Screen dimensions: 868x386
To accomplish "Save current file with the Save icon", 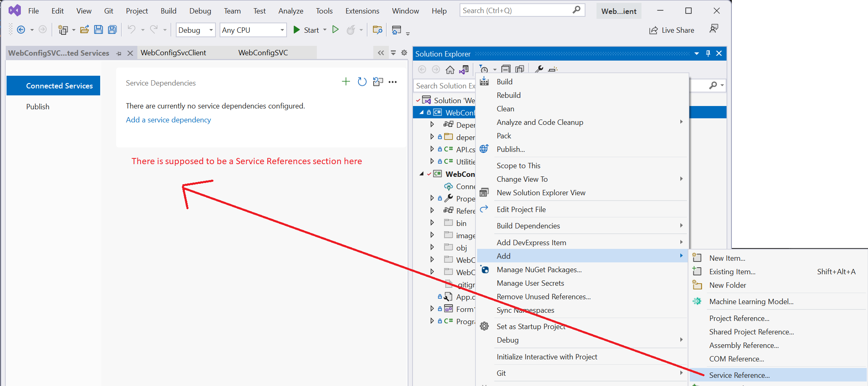I will pyautogui.click(x=98, y=29).
